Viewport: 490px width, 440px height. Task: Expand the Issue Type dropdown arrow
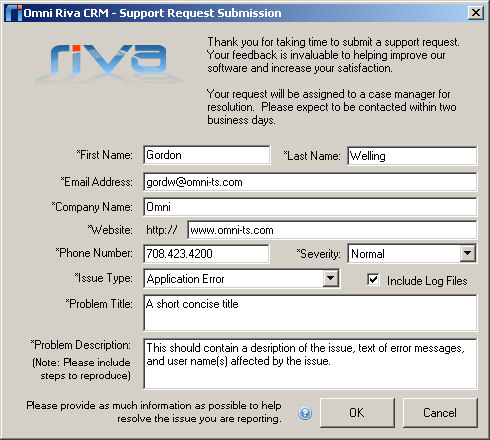[x=331, y=278]
